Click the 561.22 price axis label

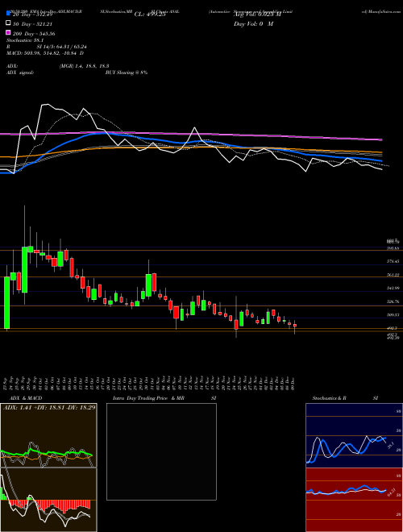(x=393, y=275)
